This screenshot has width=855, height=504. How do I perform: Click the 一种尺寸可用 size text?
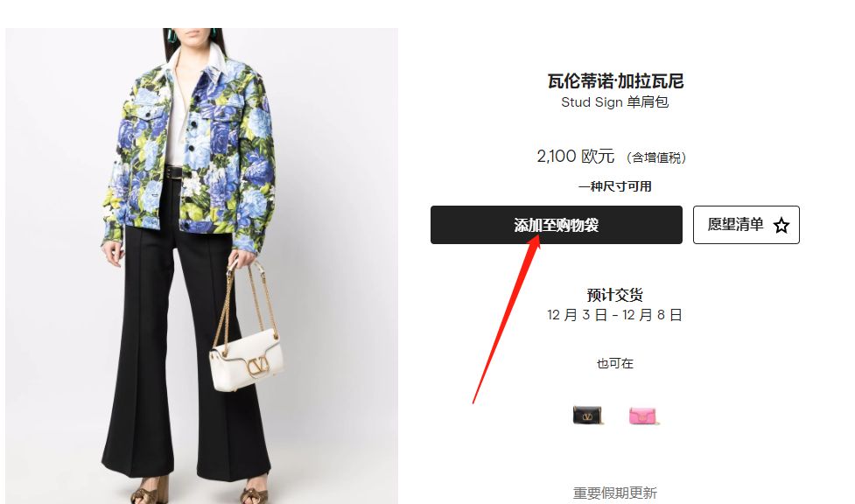pyautogui.click(x=615, y=186)
